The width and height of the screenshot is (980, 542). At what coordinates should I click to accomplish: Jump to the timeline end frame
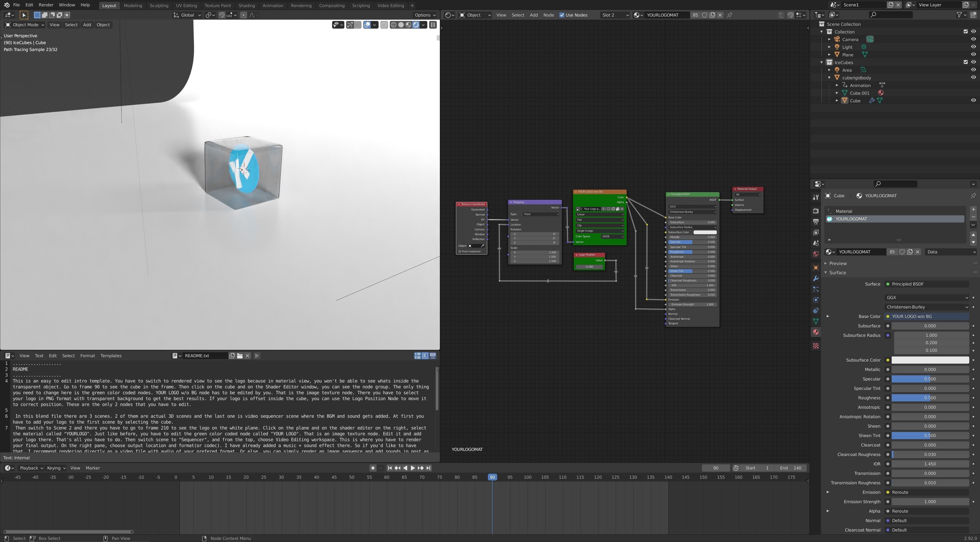coord(428,468)
